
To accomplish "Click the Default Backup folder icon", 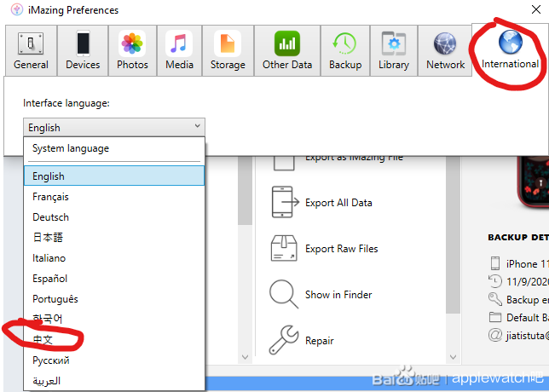I will 495,318.
